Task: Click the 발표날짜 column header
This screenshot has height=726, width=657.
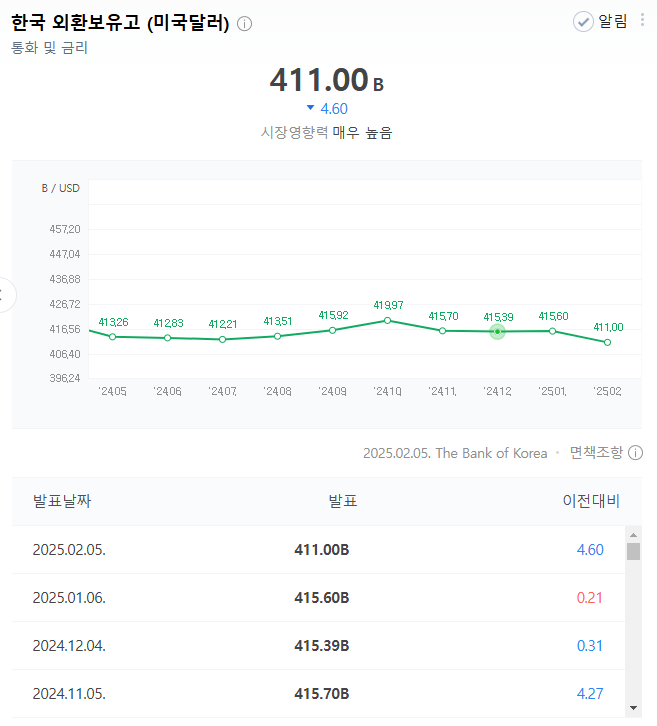Action: coord(62,501)
